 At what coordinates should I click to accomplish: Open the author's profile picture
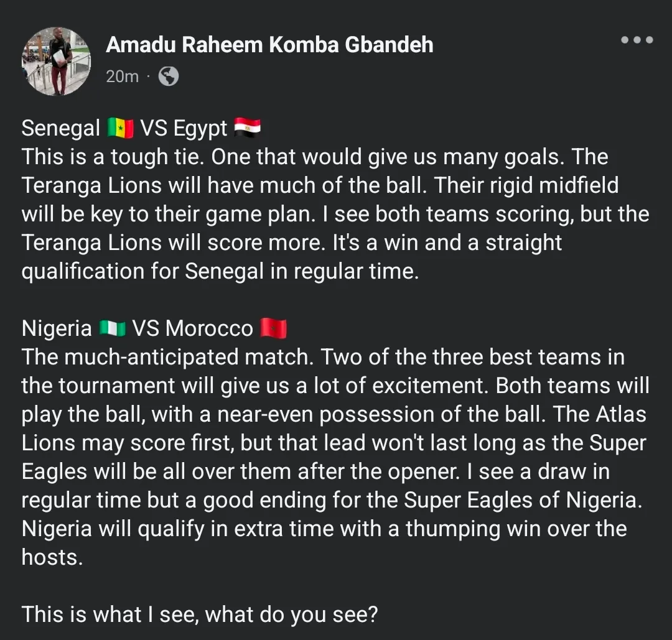[56, 61]
